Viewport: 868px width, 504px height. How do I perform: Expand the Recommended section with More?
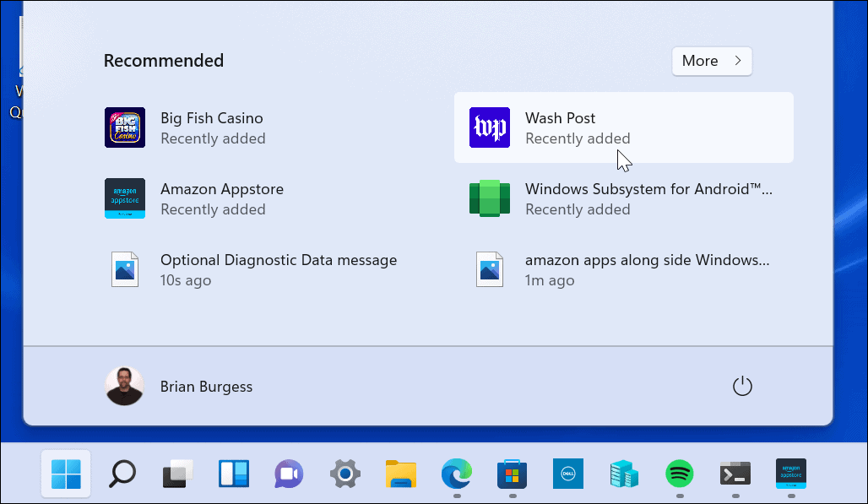click(711, 61)
